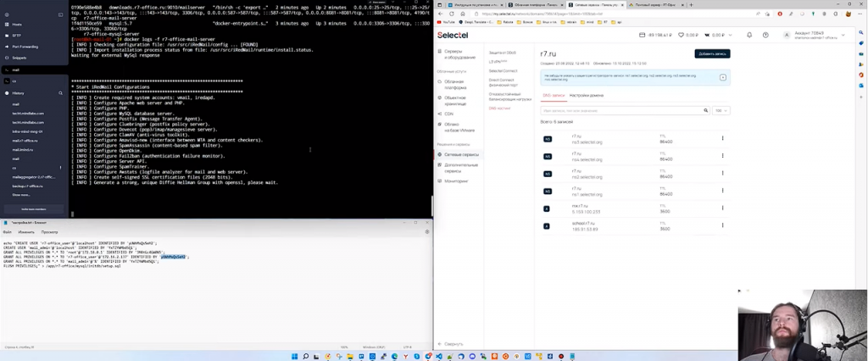Open Selectel help question-mark icon
Viewport: 868px width, 361px height.
(765, 35)
